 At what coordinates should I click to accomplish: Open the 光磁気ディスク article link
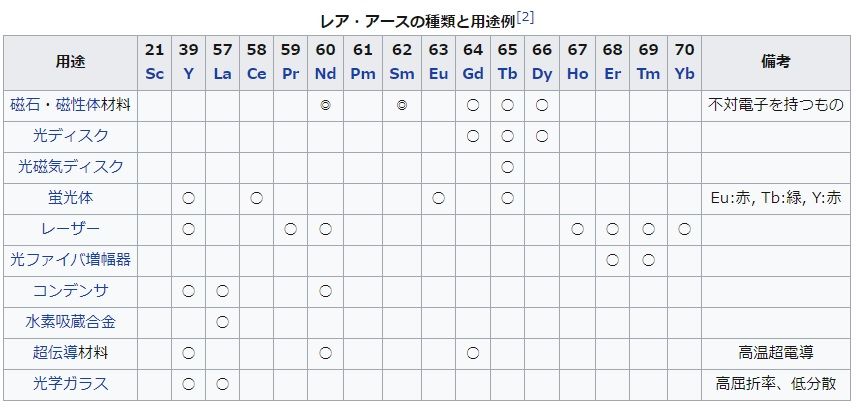click(70, 166)
